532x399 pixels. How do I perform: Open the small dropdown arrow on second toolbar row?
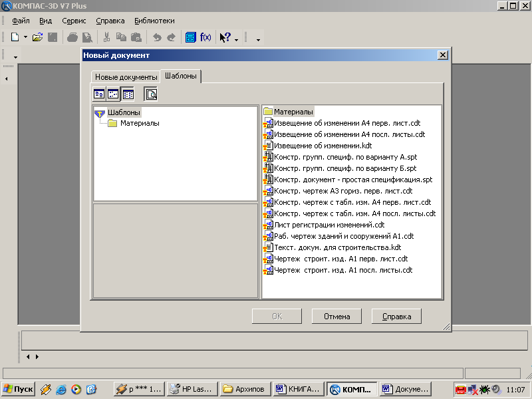pos(15,57)
